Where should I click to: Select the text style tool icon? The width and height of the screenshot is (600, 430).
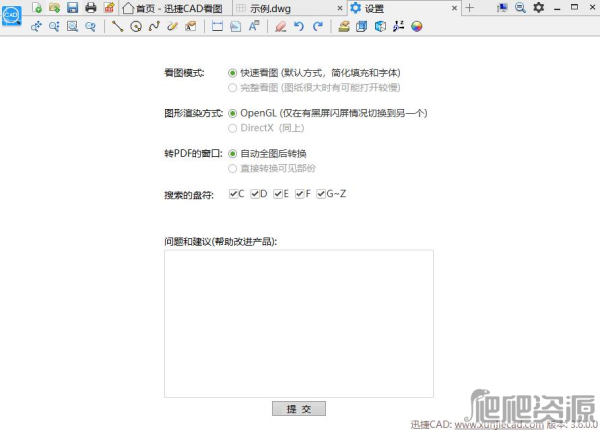coord(254,26)
